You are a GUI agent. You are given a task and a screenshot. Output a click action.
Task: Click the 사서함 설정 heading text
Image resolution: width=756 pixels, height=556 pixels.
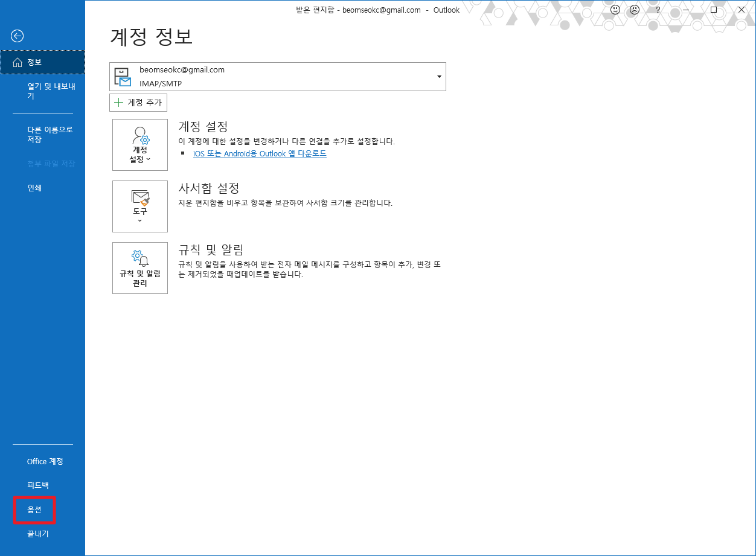[210, 188]
